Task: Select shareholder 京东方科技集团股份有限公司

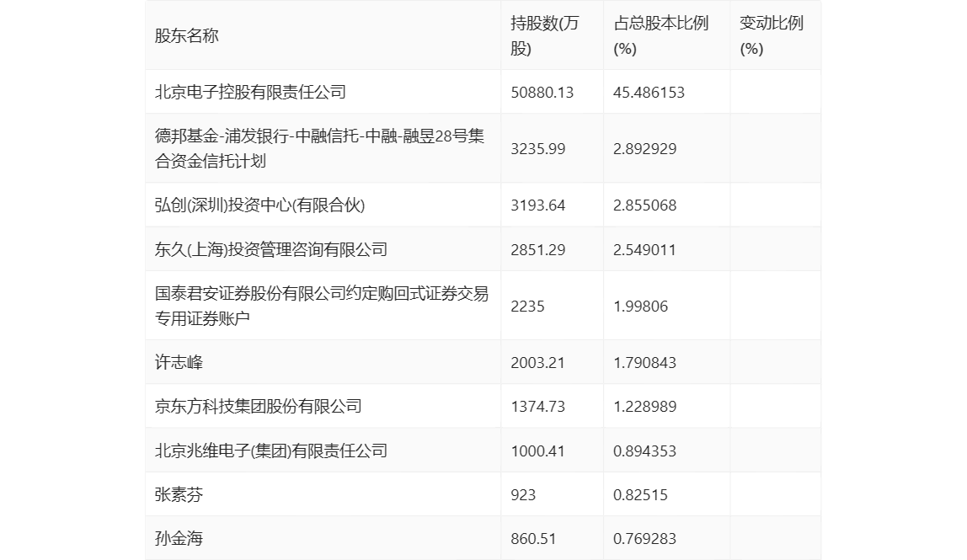Action: click(x=258, y=406)
